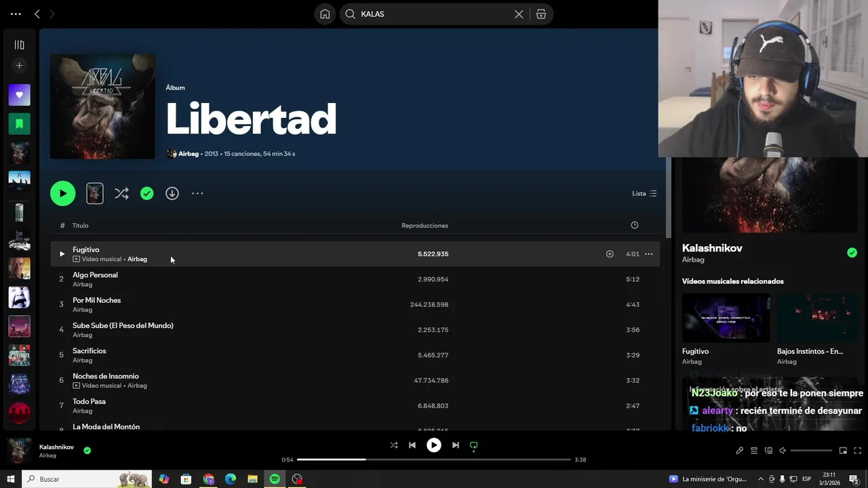Image resolution: width=868 pixels, height=488 pixels.
Task: Skip to next track
Action: 456,445
